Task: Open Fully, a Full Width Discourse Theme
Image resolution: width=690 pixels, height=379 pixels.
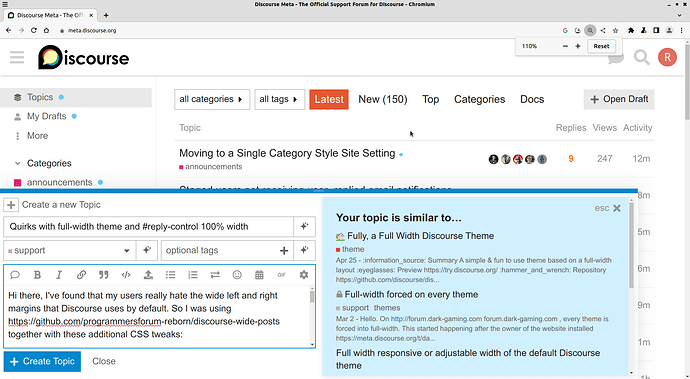Action: point(420,236)
